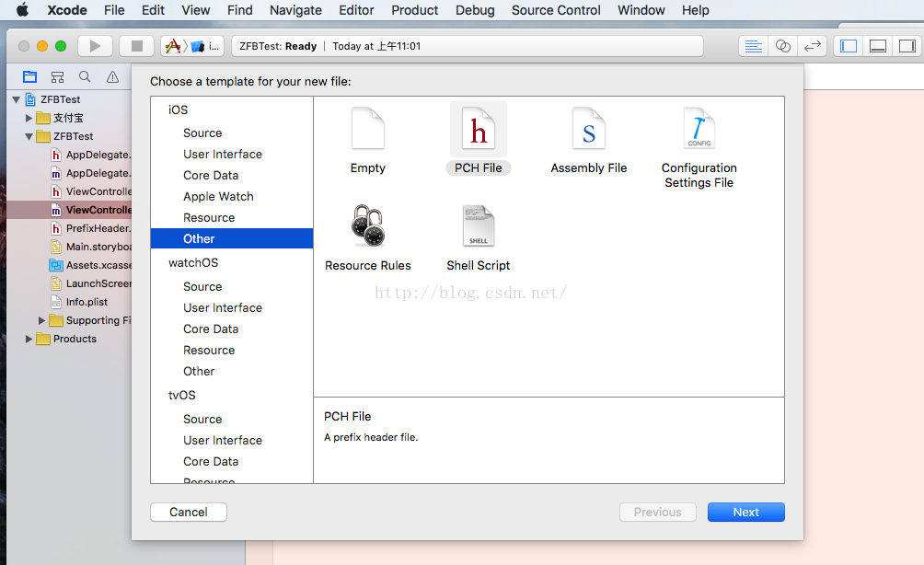Open the Project navigator tab

[x=29, y=76]
